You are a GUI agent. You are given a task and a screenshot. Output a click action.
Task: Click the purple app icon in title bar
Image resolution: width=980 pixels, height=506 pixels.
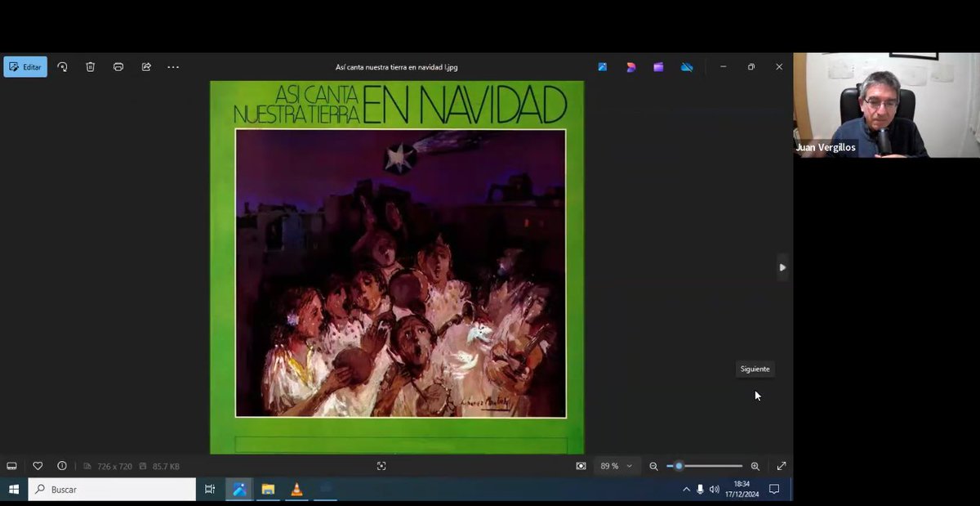tap(658, 67)
